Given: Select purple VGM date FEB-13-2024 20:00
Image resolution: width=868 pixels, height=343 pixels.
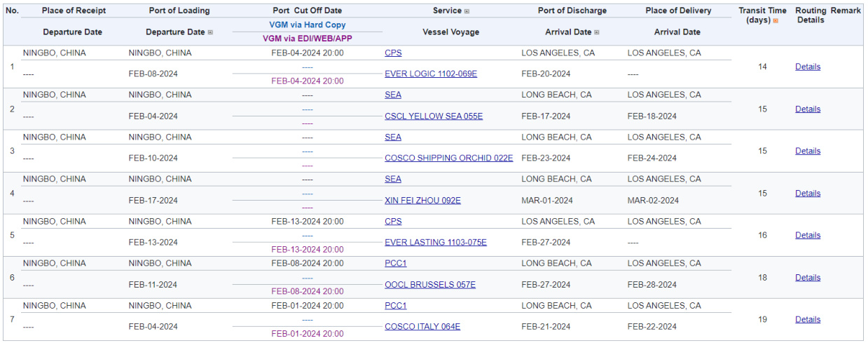Looking at the screenshot, I should (x=308, y=250).
